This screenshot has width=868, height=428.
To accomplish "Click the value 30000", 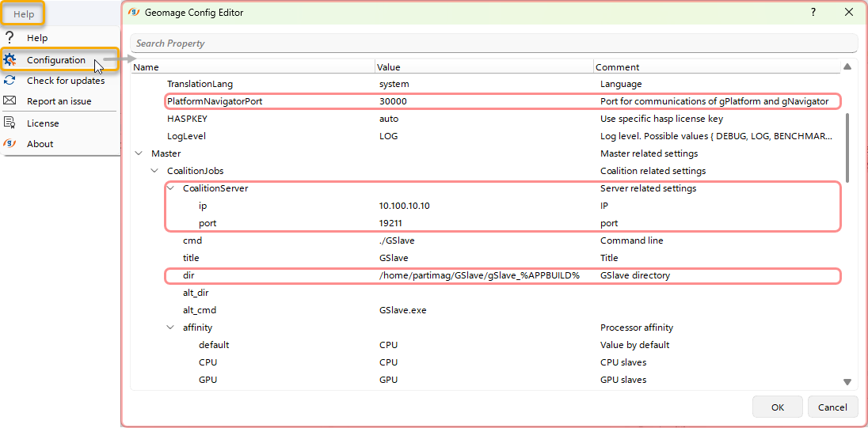I will point(394,101).
